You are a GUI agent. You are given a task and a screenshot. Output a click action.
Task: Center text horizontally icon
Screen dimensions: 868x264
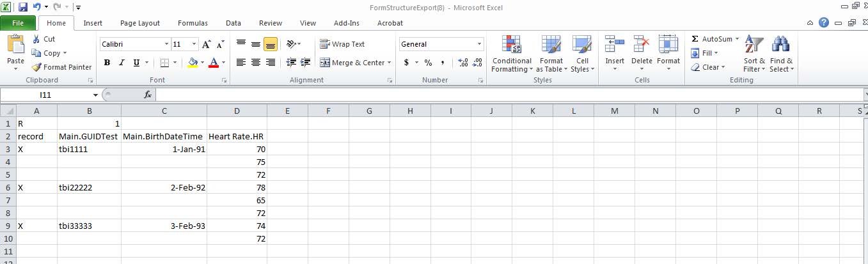coord(255,63)
